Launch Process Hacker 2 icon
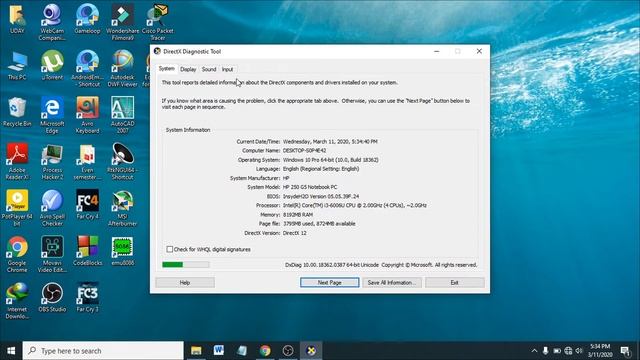The image size is (640, 360). pos(52,162)
